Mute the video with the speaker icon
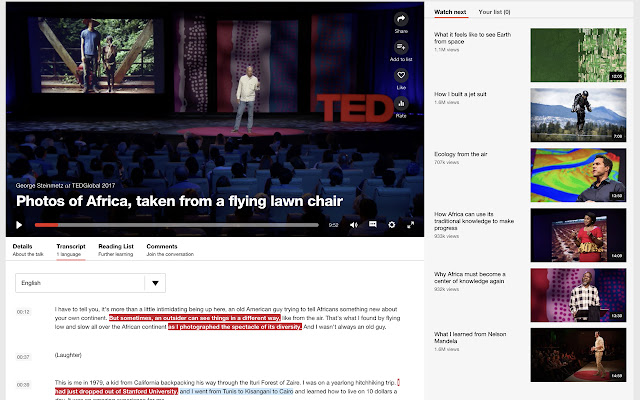The image size is (640, 400). coord(353,225)
